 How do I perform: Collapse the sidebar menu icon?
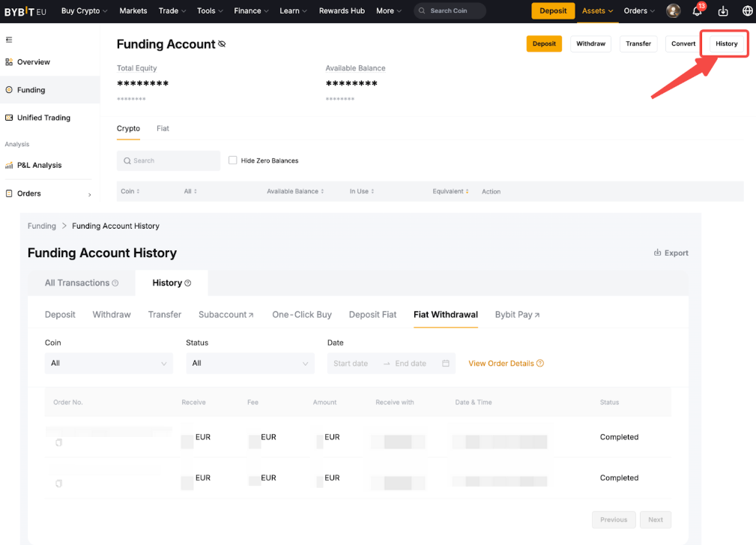pos(9,40)
